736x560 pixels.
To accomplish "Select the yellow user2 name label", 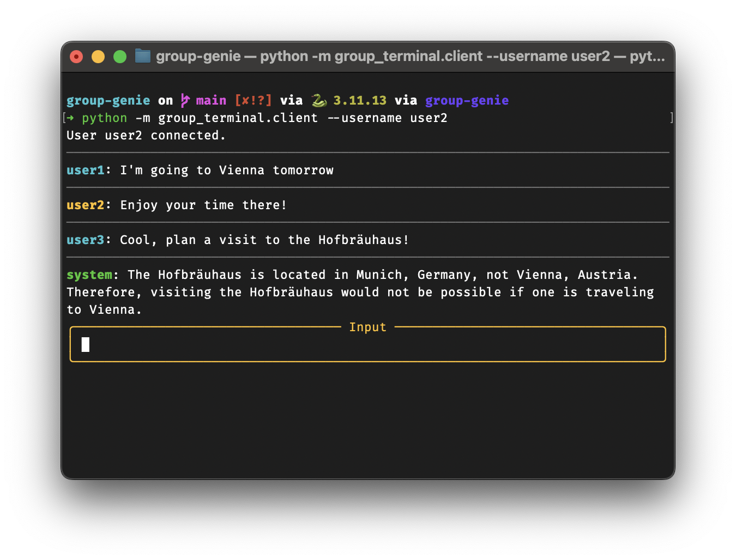I will pos(85,205).
